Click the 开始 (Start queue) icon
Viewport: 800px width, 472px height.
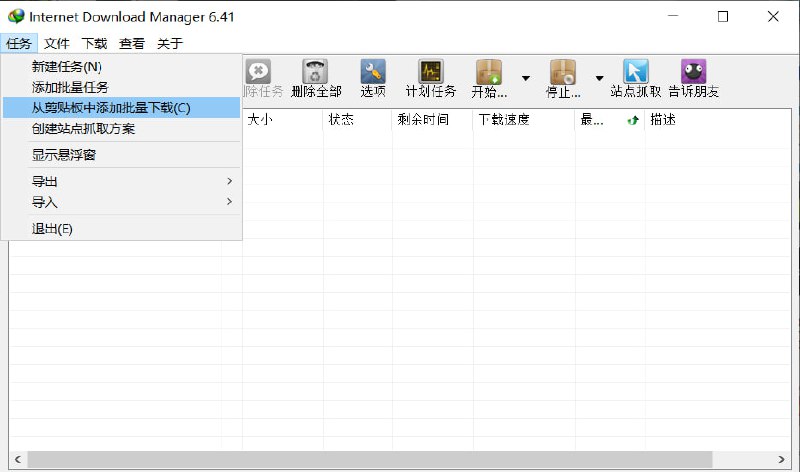click(489, 78)
